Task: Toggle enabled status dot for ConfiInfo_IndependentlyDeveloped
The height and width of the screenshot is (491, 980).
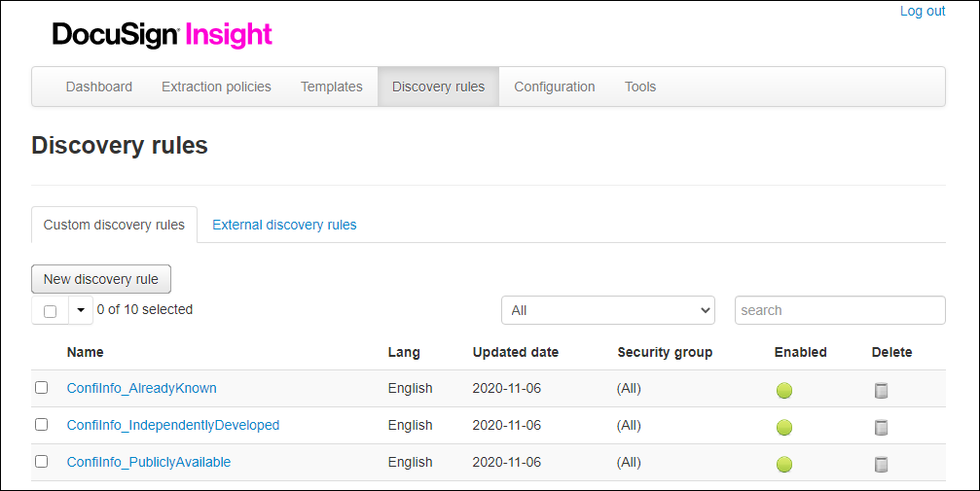Action: pyautogui.click(x=784, y=427)
